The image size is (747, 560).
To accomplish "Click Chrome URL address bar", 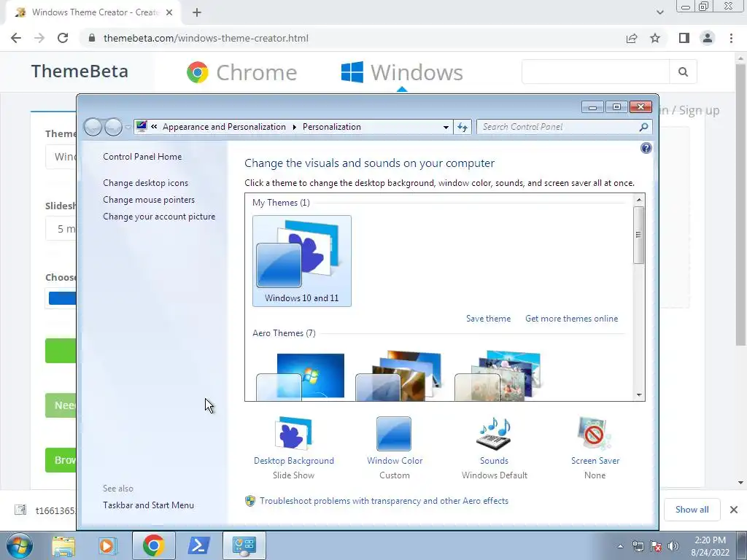I will pyautogui.click(x=352, y=38).
